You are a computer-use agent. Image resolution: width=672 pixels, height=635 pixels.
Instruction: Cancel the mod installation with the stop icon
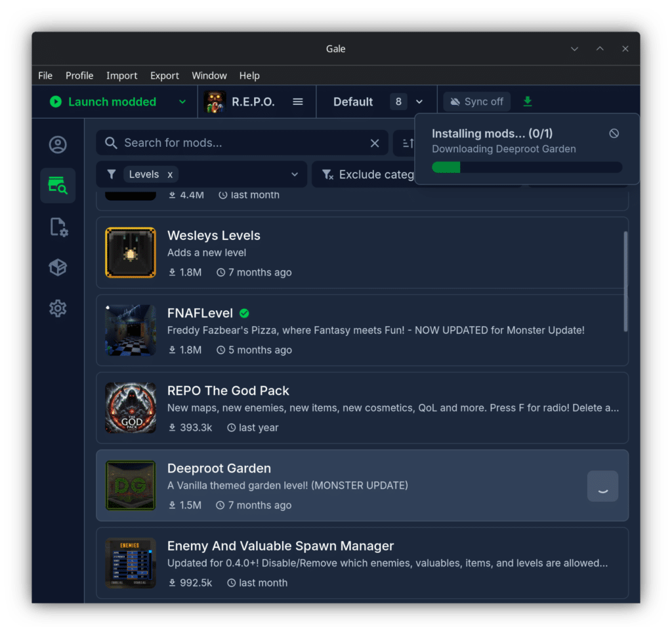614,134
